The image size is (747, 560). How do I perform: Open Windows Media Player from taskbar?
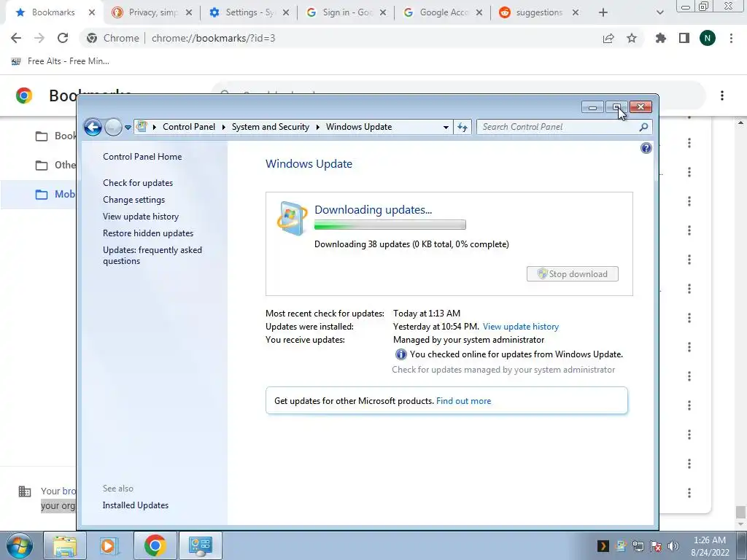coord(109,545)
